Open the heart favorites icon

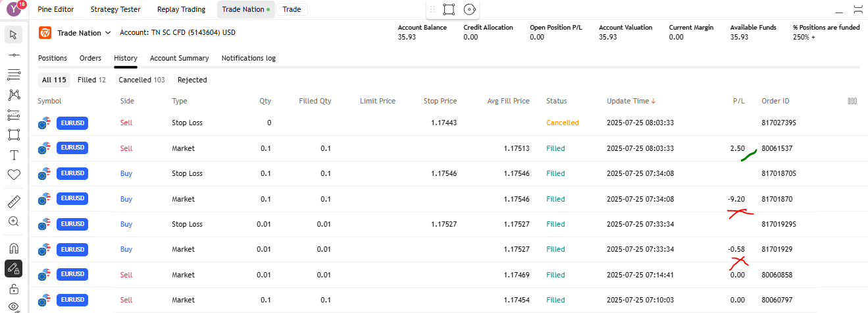13,175
